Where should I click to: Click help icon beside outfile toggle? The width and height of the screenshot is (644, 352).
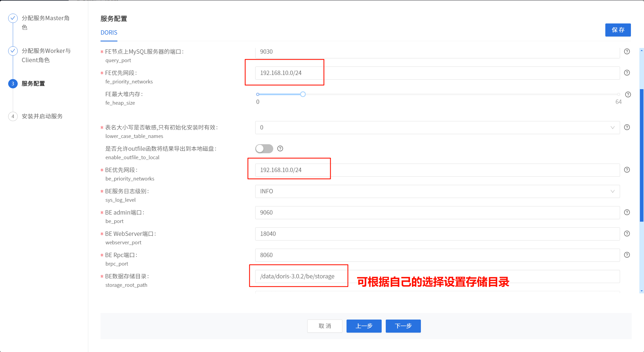pos(280,149)
